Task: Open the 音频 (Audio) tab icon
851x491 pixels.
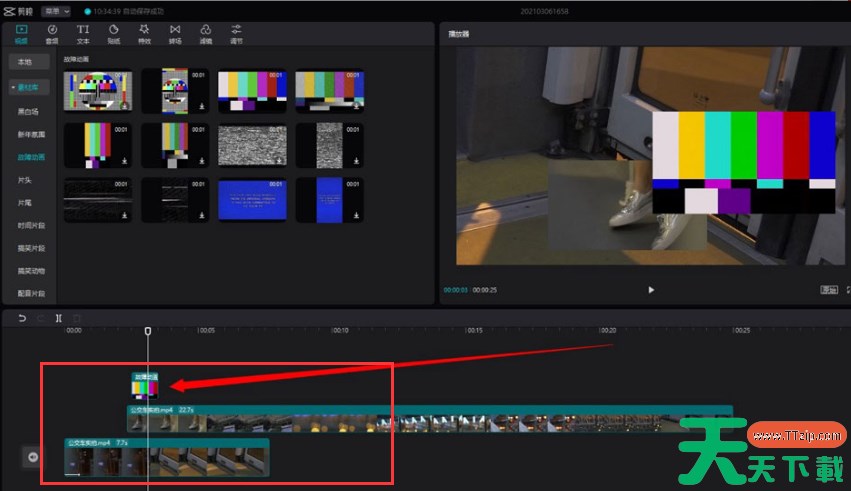Action: [52, 33]
